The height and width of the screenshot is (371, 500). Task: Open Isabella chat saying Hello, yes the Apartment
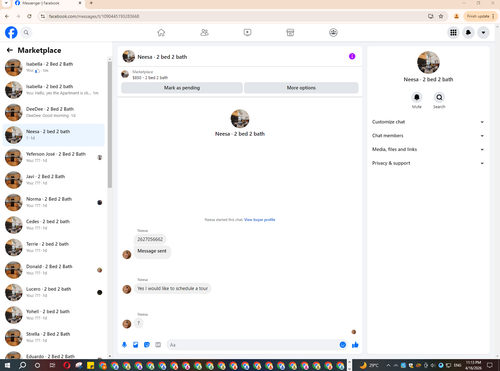coord(54,90)
